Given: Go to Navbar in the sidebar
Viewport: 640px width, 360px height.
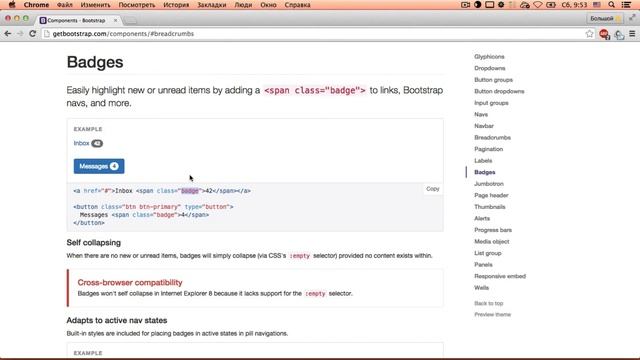Looking at the screenshot, I should (x=484, y=126).
